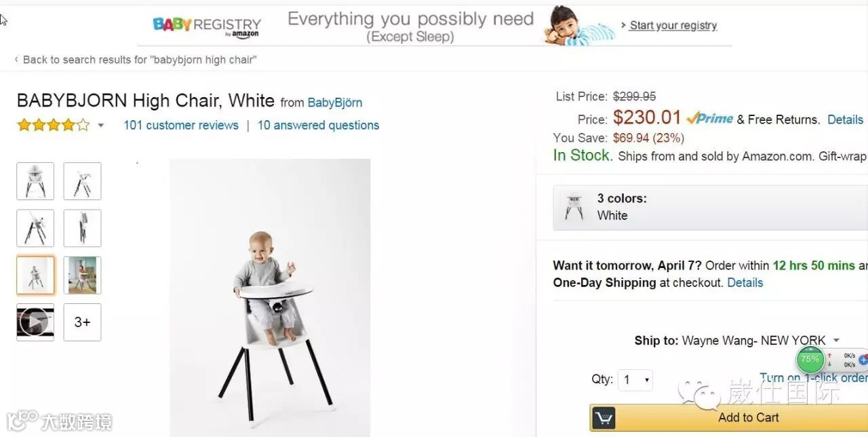
Task: Select the first high chair thumbnail
Action: point(35,181)
